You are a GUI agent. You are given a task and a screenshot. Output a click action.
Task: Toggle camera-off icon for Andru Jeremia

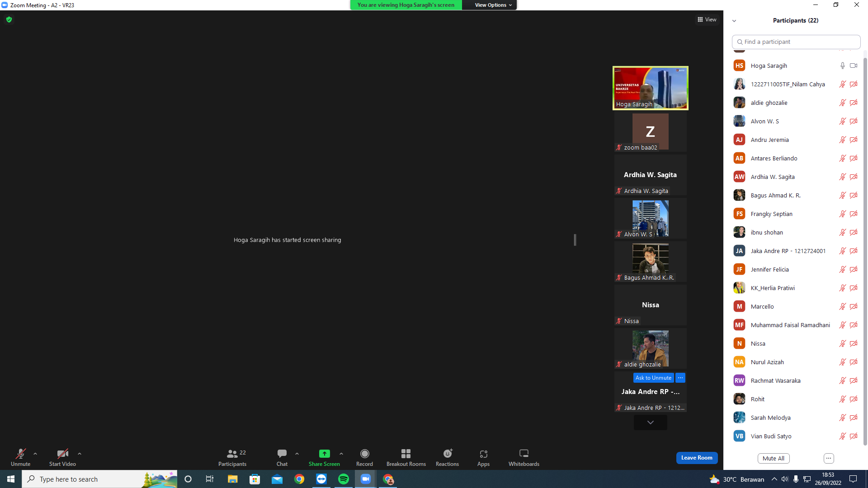click(854, 140)
